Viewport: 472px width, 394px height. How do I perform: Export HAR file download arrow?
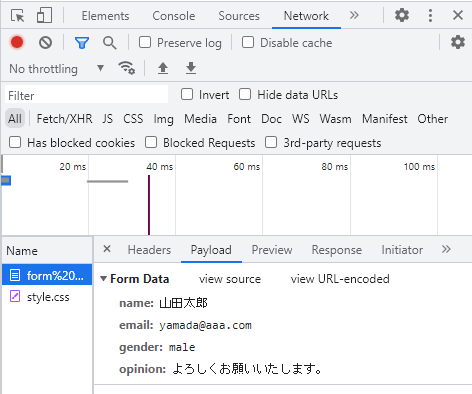[x=191, y=68]
